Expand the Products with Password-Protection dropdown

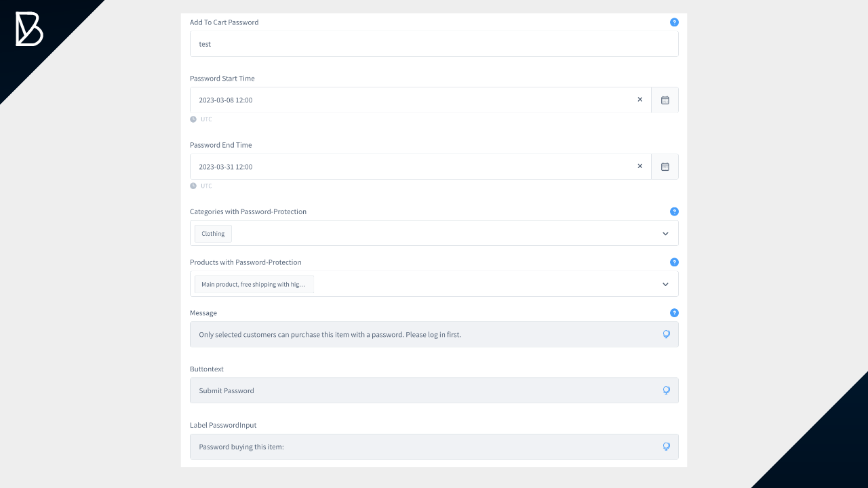pos(665,285)
